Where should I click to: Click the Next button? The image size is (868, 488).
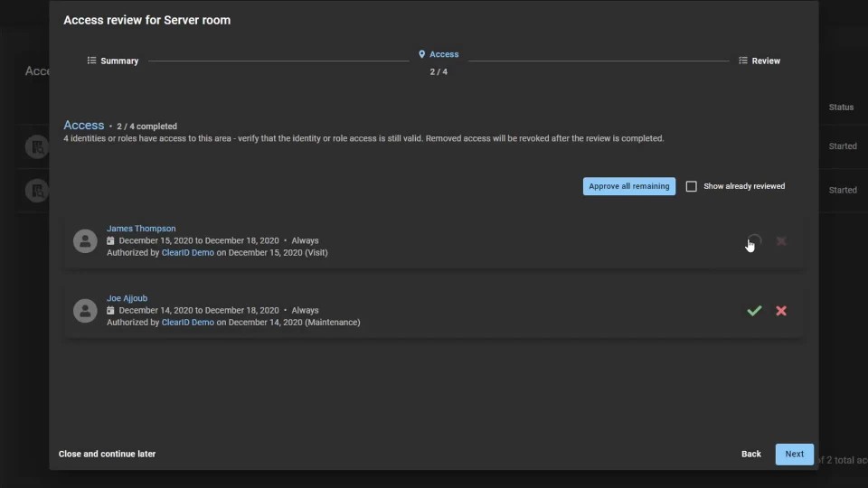pos(794,454)
